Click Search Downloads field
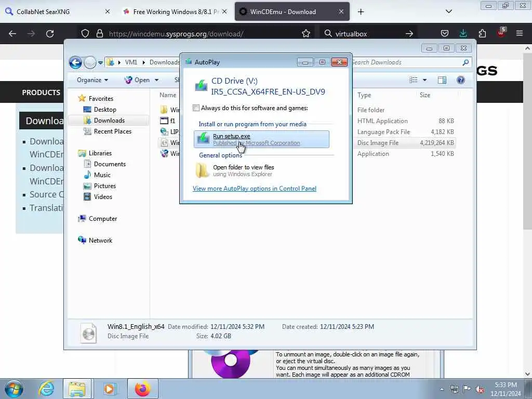Image resolution: width=532 pixels, height=399 pixels. pyautogui.click(x=410, y=62)
